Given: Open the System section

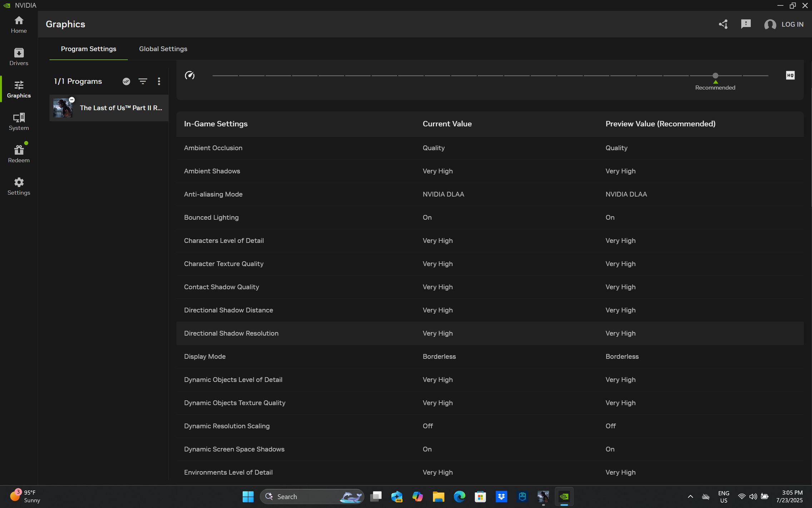Looking at the screenshot, I should 19,122.
